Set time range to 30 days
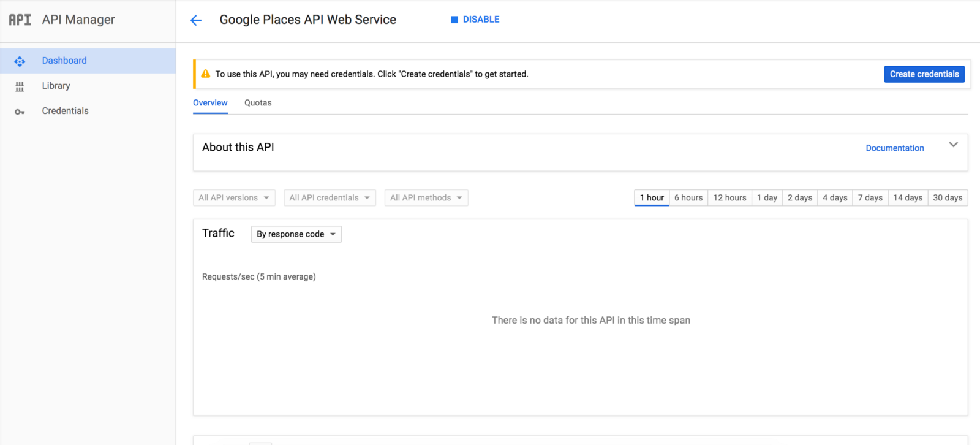This screenshot has width=980, height=445. click(948, 198)
